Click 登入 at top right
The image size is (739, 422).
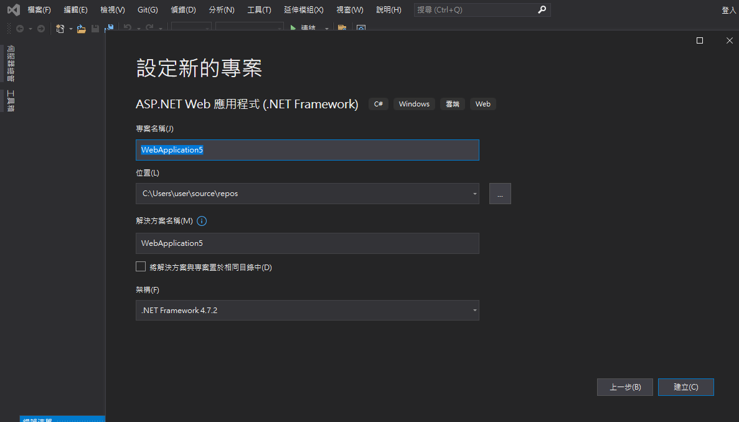tap(729, 10)
